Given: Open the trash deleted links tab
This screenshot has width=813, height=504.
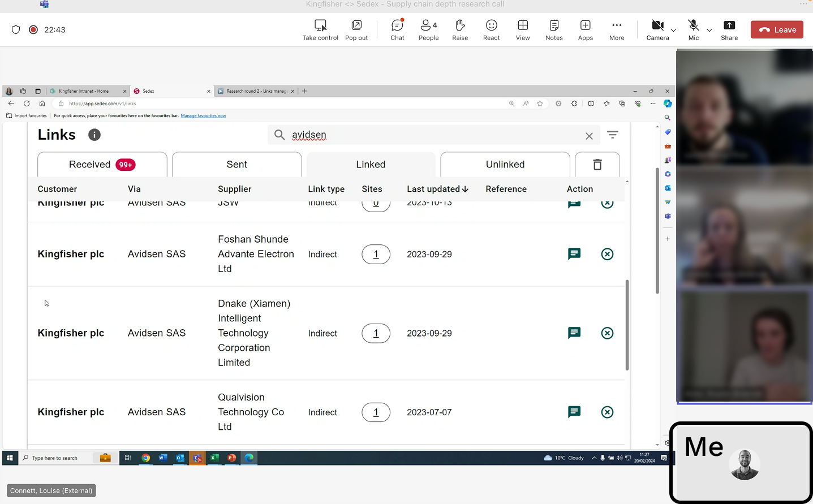Looking at the screenshot, I should tap(597, 165).
